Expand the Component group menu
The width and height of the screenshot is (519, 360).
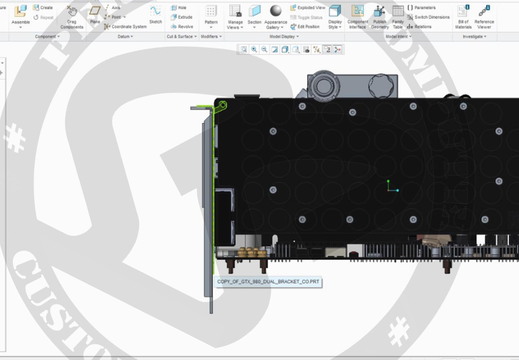click(47, 36)
